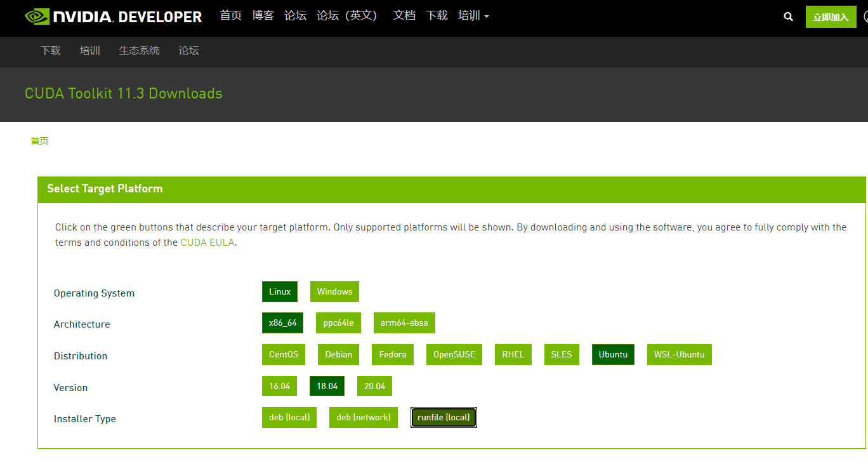
Task: Pick the RHEL distribution
Action: (x=513, y=355)
